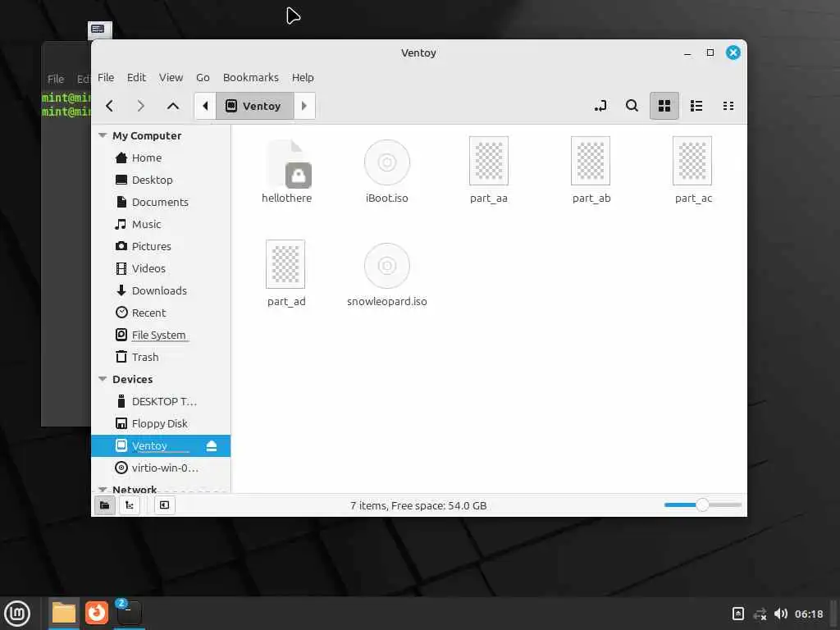Screen dimensions: 840x630
Task: Select the Ventoy path bar button
Action: pos(254,106)
